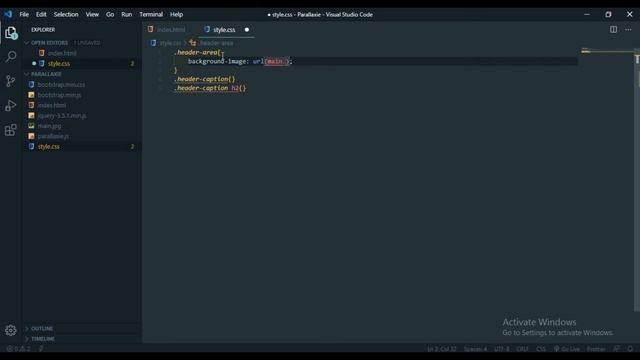Click the notifications bell in status bar

[x=630, y=349]
